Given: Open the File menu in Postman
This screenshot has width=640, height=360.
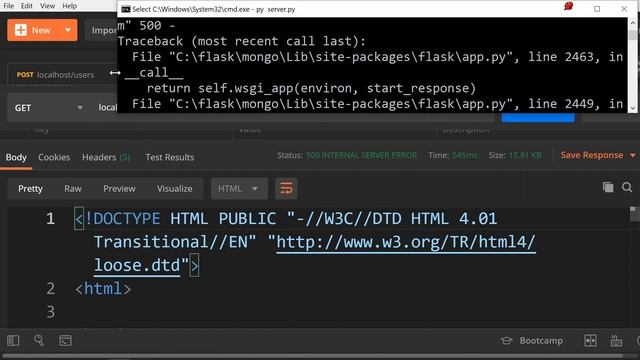Looking at the screenshot, I should (9, 6).
